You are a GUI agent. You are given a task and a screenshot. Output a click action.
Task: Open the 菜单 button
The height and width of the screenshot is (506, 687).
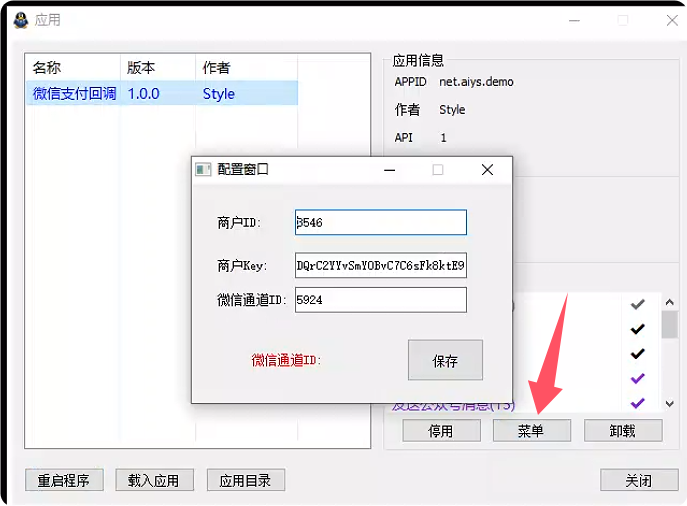(531, 431)
